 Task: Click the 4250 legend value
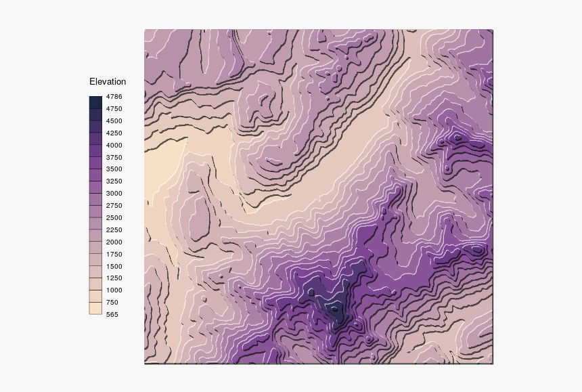114,133
